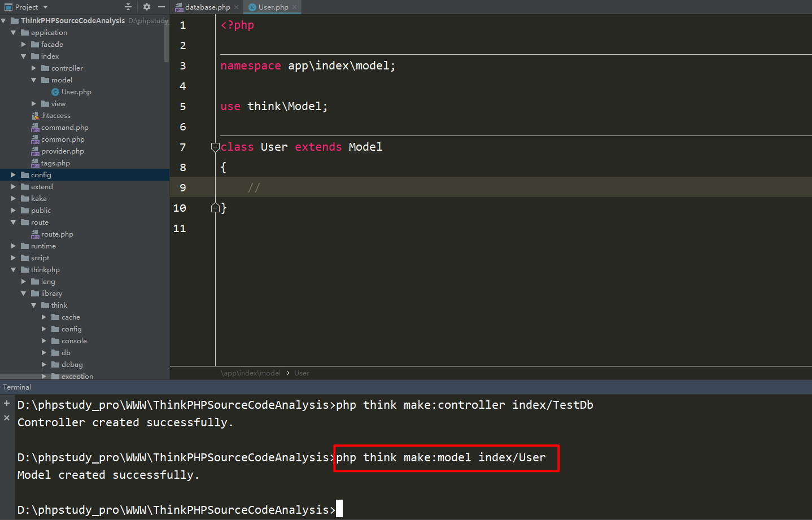The image size is (812, 520).
Task: Click the User.php class file icon
Action: (x=55, y=92)
